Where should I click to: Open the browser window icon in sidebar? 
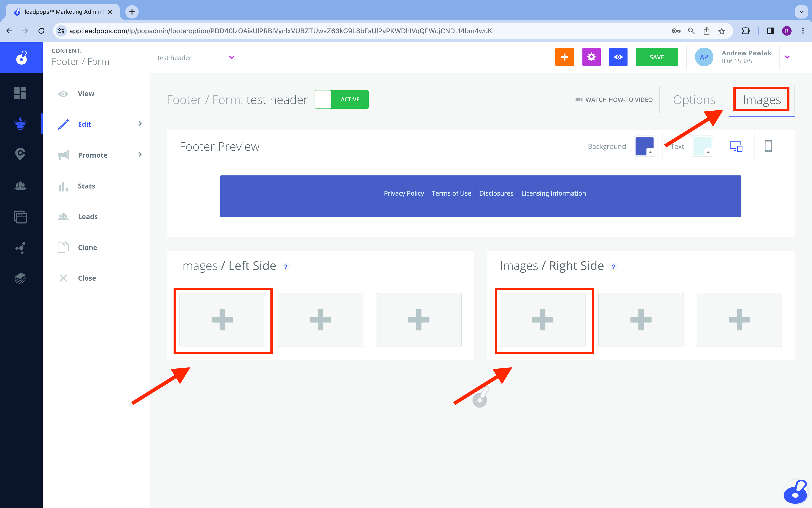coord(20,217)
